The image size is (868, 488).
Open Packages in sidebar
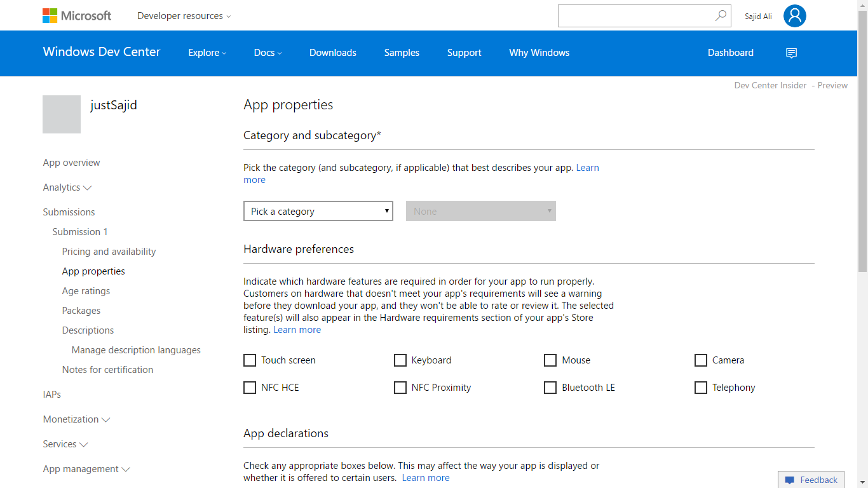(81, 311)
